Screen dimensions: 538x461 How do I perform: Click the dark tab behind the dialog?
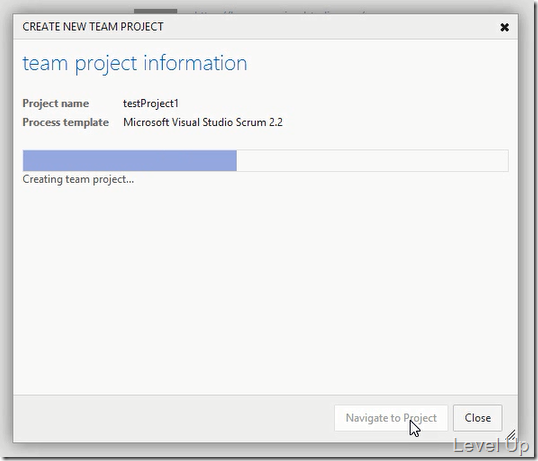click(155, 11)
